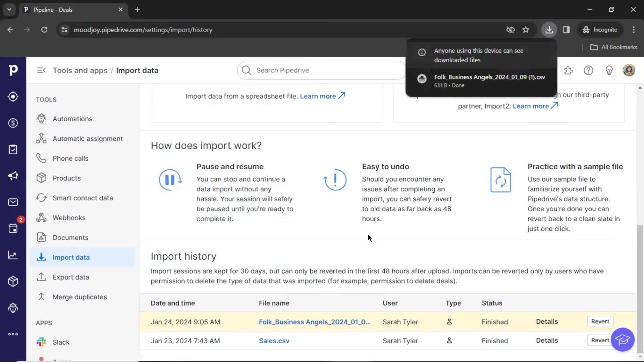The image size is (644, 362).
Task: Reload the page
Action: 44,29
